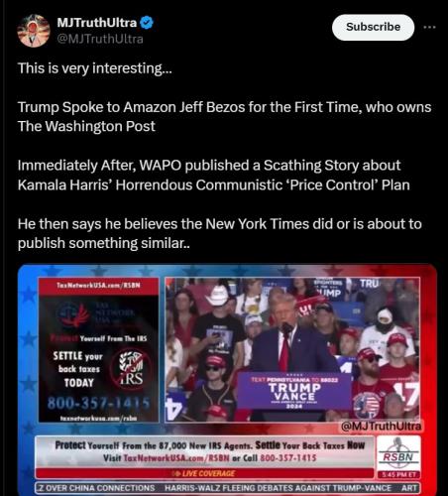Screen dimensions: 448x496
Task: Select the 'This is very interesting...' text line
Action: pyautogui.click(x=95, y=68)
